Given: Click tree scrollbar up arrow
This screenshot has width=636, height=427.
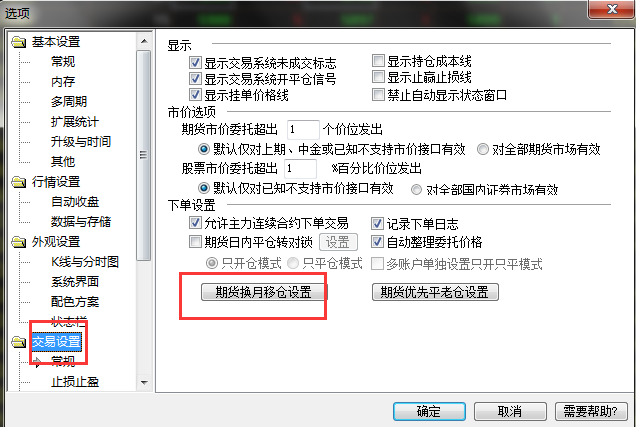Looking at the screenshot, I should point(144,41).
